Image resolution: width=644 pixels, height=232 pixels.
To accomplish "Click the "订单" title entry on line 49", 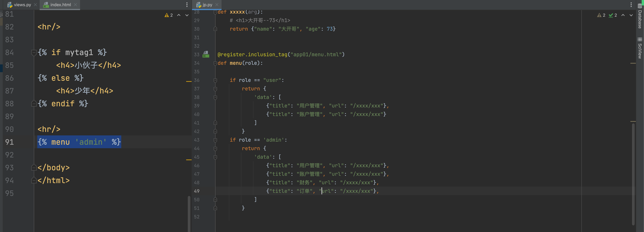I will [x=304, y=191].
